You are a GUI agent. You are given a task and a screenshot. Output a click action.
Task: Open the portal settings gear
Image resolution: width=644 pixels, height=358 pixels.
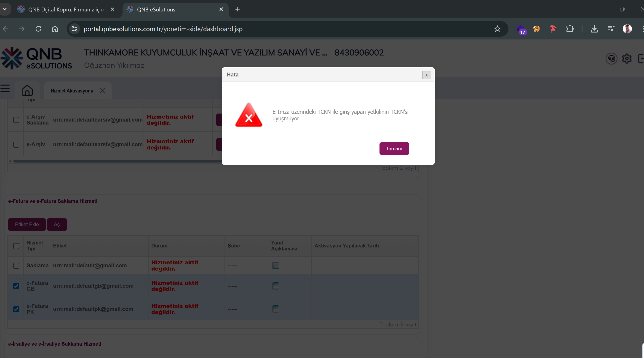pos(626,59)
